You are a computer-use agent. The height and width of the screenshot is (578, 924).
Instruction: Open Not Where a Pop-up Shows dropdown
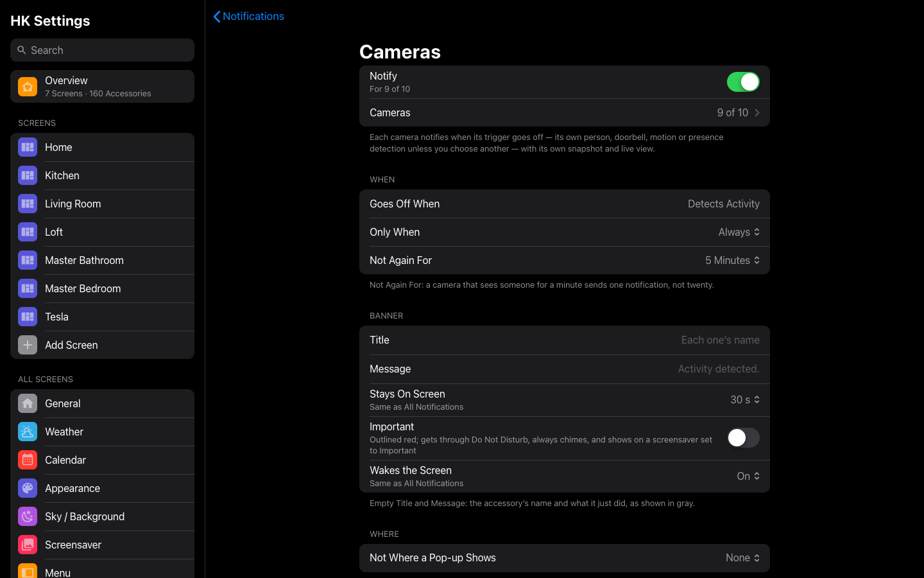(x=743, y=558)
